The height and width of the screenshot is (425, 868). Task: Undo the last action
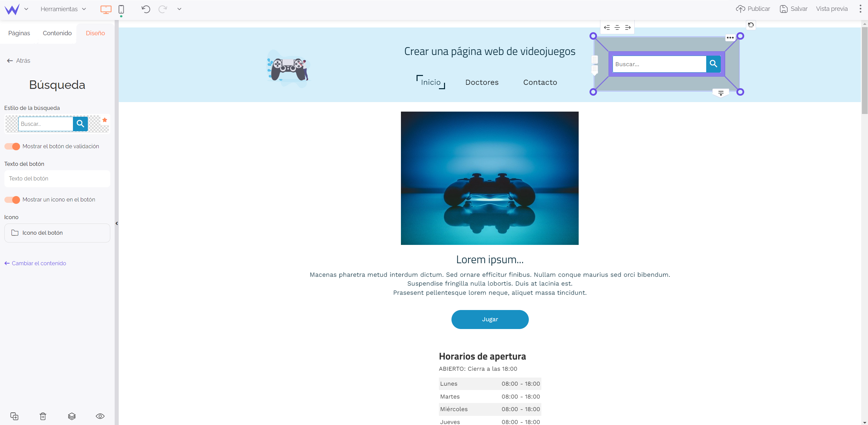pos(146,9)
